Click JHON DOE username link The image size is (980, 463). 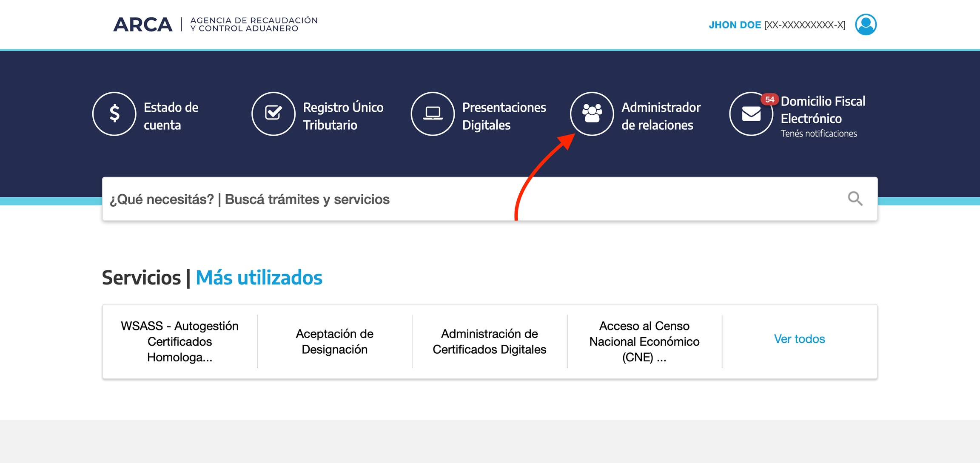click(735, 25)
